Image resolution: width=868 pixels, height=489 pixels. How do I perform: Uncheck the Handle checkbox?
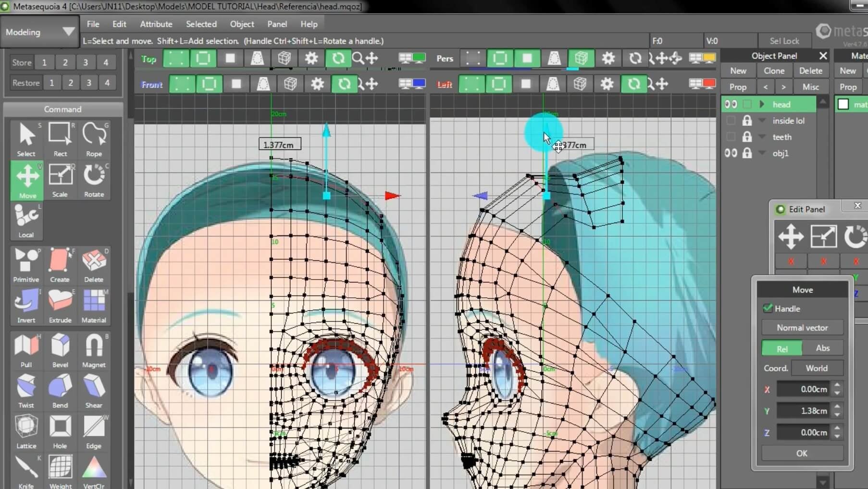[768, 308]
